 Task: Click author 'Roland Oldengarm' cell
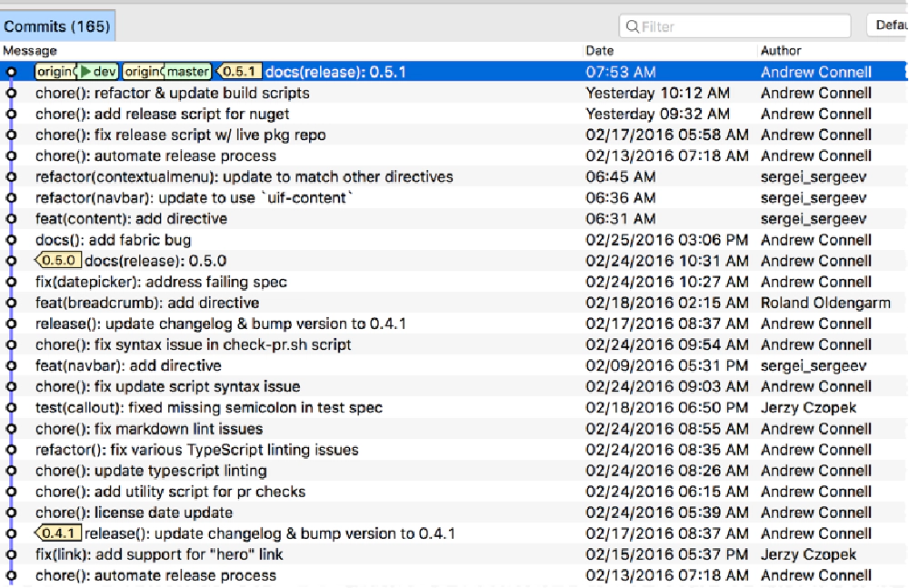(825, 303)
